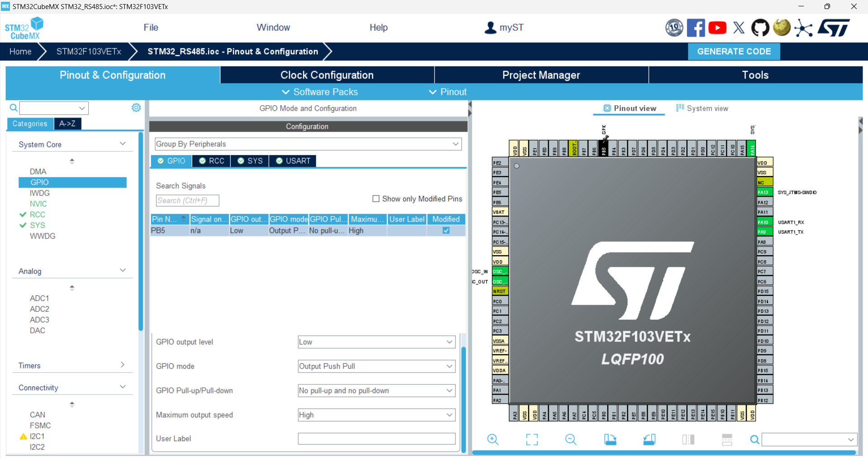
Task: Open the Help menu
Action: (x=379, y=28)
